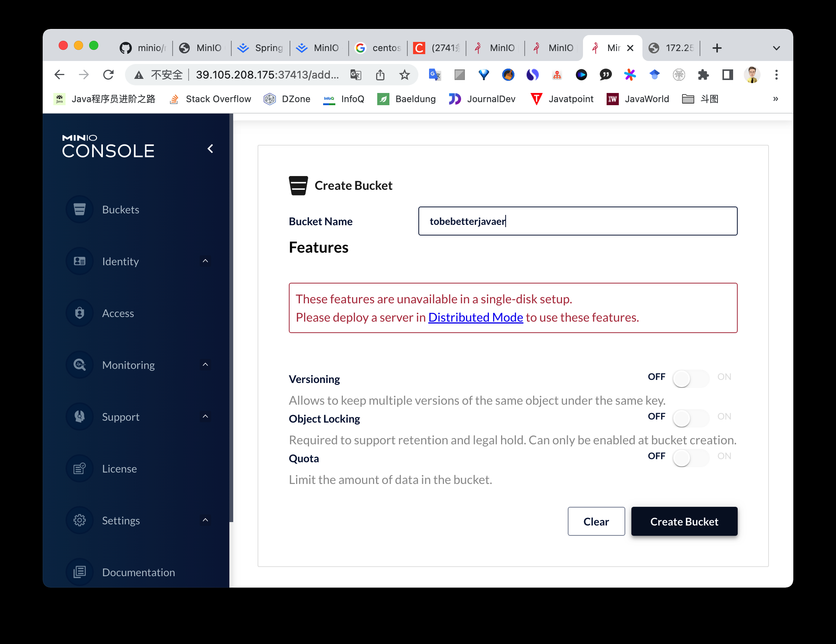Click the Documentation icon in sidebar

pos(80,572)
